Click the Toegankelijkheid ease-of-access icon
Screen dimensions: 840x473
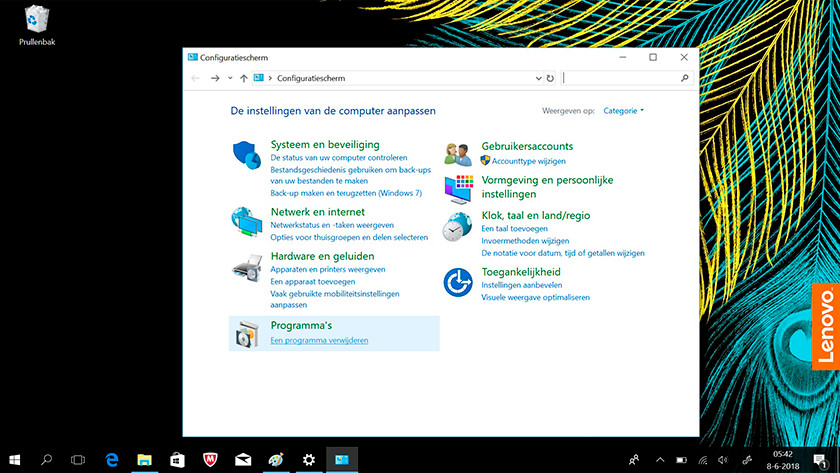coord(458,282)
